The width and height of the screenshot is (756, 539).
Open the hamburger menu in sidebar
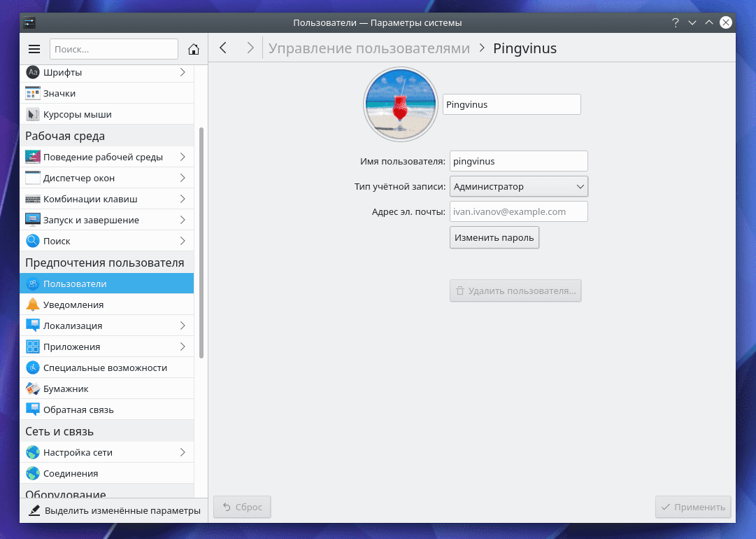tap(34, 49)
